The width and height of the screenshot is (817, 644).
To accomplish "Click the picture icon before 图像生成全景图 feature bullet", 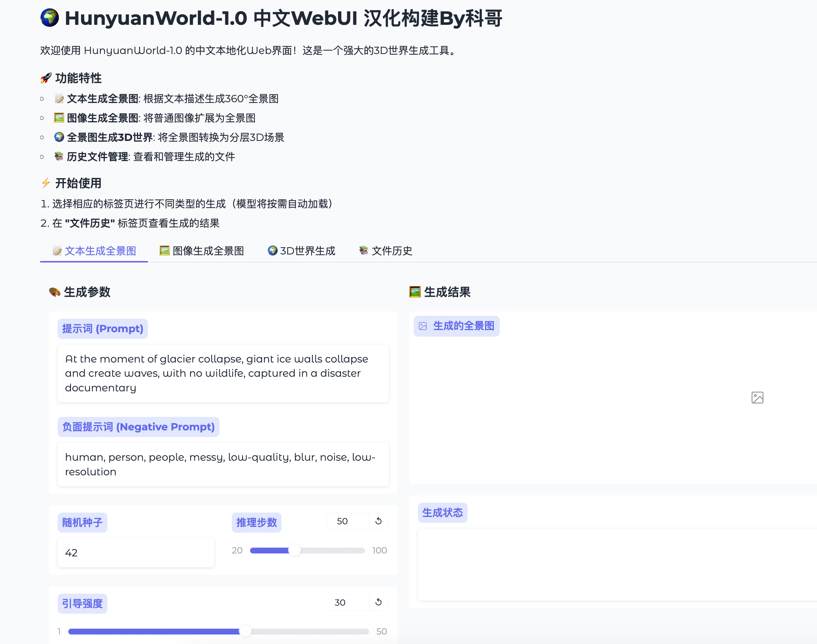I will [x=59, y=118].
